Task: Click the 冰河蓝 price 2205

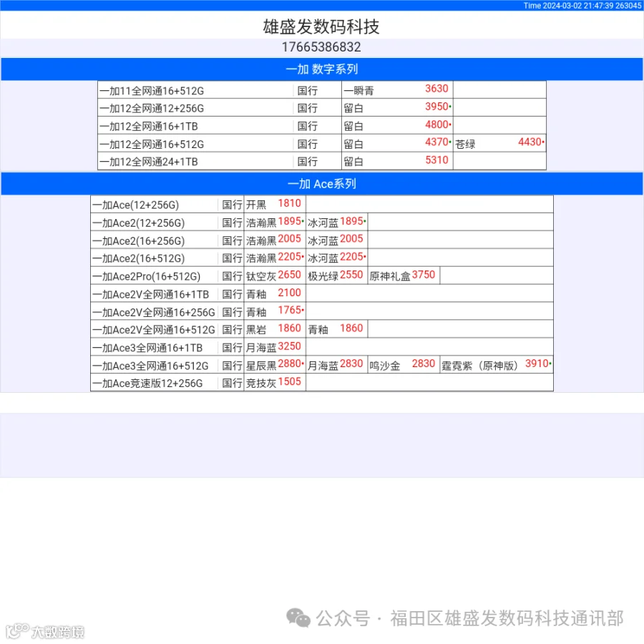Action: coord(351,257)
